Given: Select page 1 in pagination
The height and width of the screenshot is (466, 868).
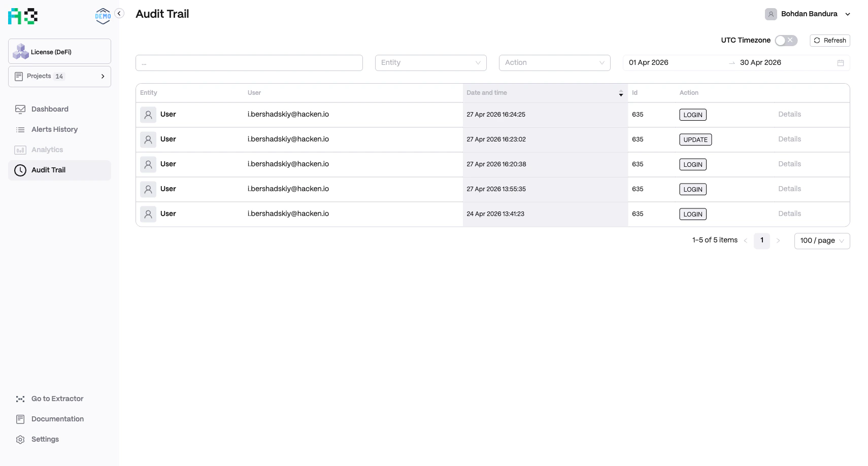Looking at the screenshot, I should click(762, 241).
